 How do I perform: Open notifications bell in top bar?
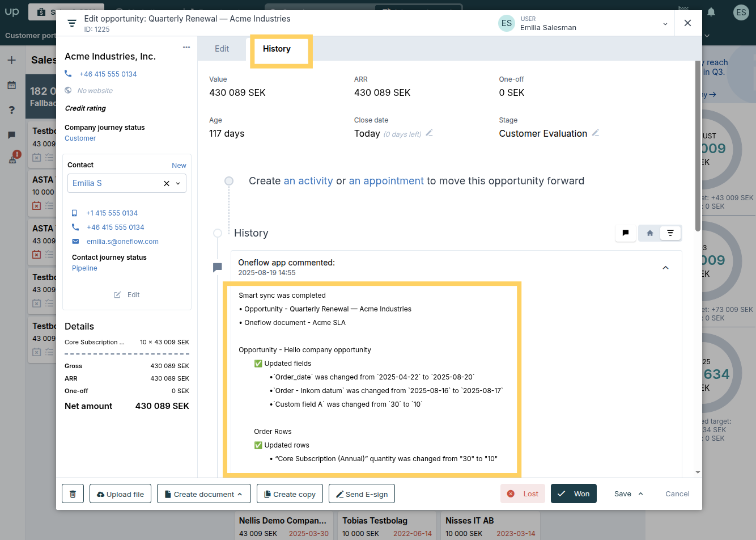coord(711,12)
